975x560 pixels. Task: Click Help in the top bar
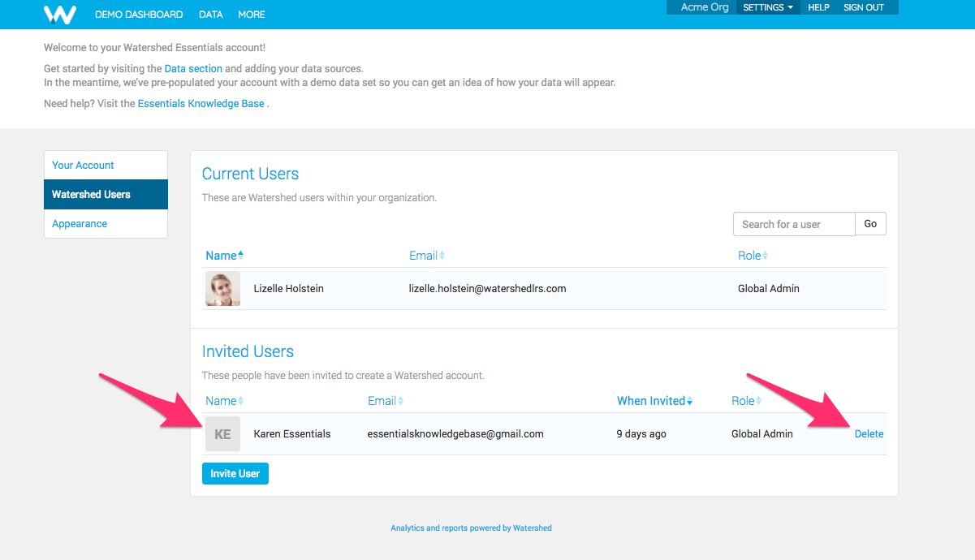click(818, 7)
